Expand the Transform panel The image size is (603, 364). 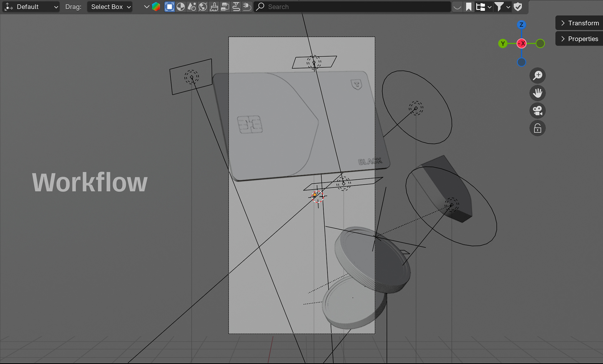coord(579,23)
